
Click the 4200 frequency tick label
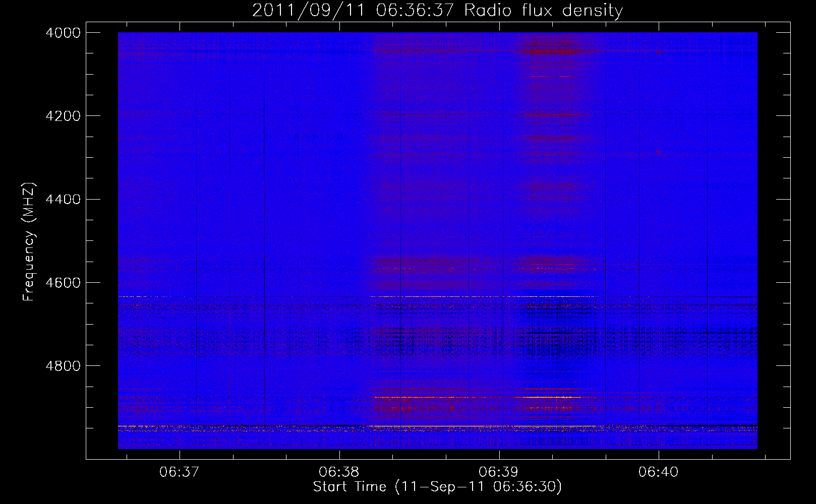tap(63, 116)
